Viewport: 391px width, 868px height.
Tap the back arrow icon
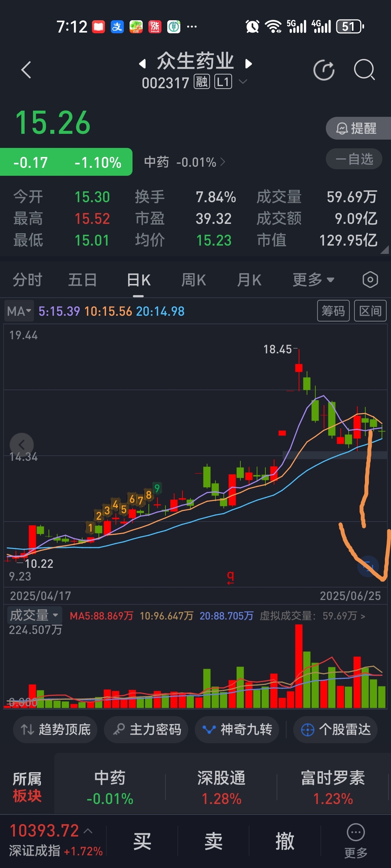[26, 70]
